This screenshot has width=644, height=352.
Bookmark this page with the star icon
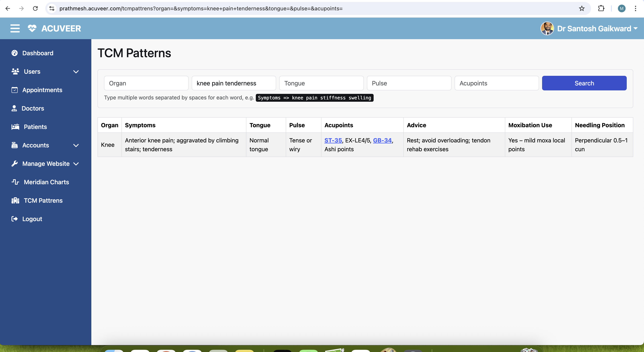tap(581, 8)
